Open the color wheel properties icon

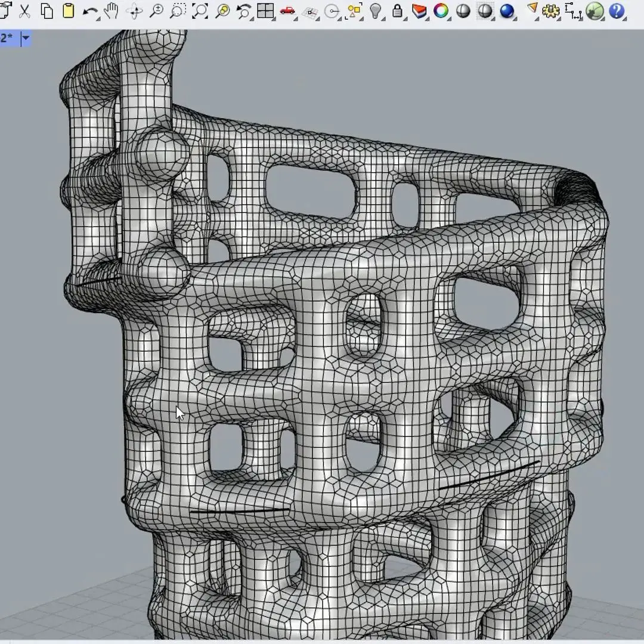tap(441, 11)
